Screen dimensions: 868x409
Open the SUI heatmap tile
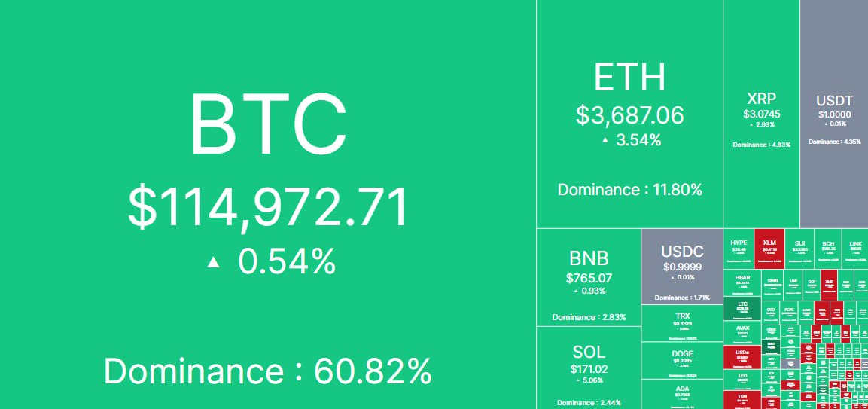click(799, 249)
